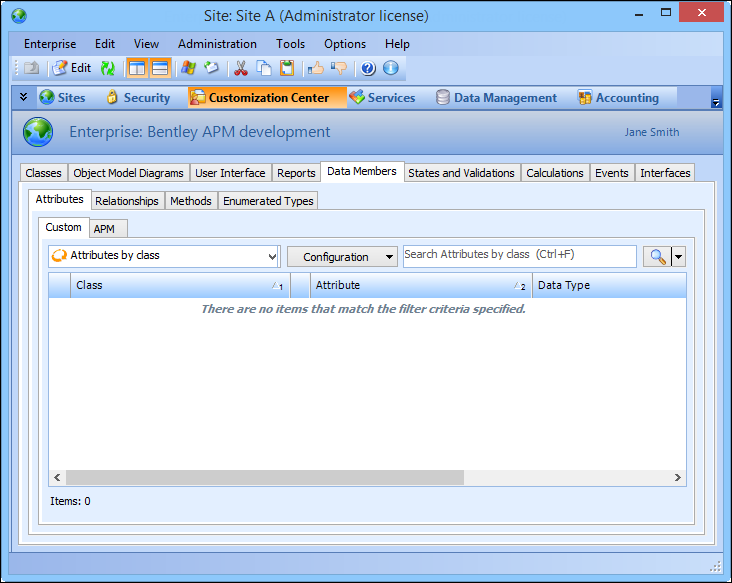Toggle the vertical split pane layout icon

(137, 68)
